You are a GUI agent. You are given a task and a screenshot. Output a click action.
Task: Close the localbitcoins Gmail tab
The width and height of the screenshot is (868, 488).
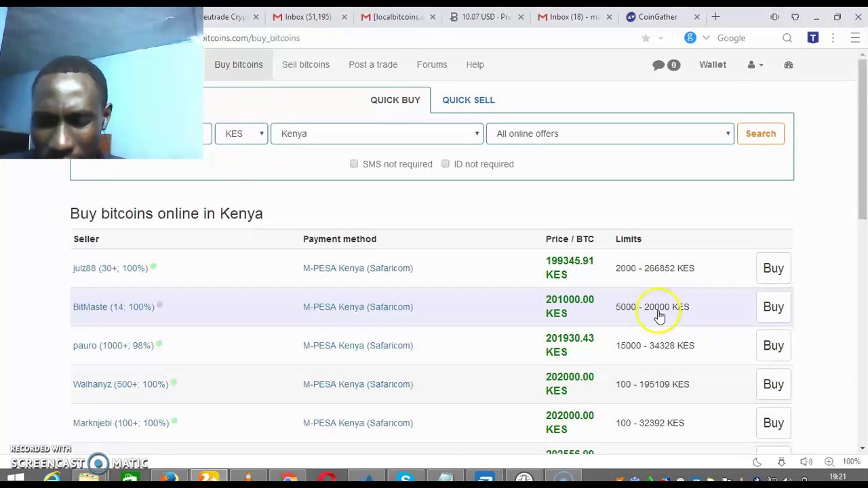pyautogui.click(x=432, y=17)
